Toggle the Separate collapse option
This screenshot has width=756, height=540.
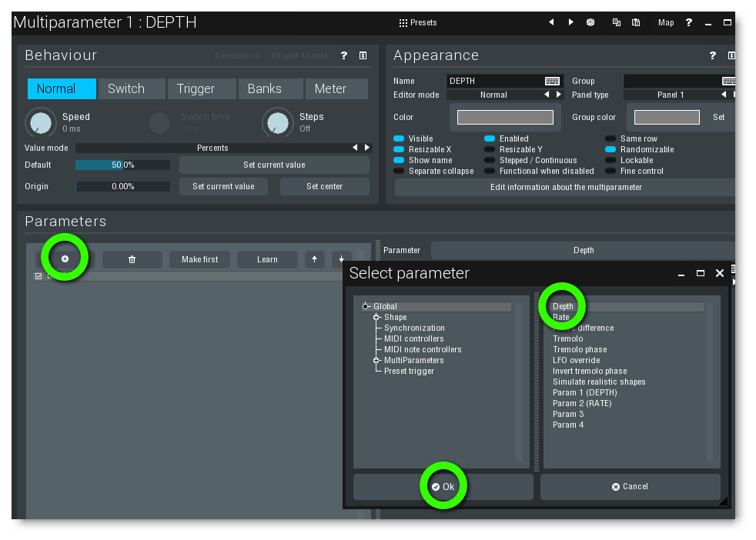click(x=434, y=171)
